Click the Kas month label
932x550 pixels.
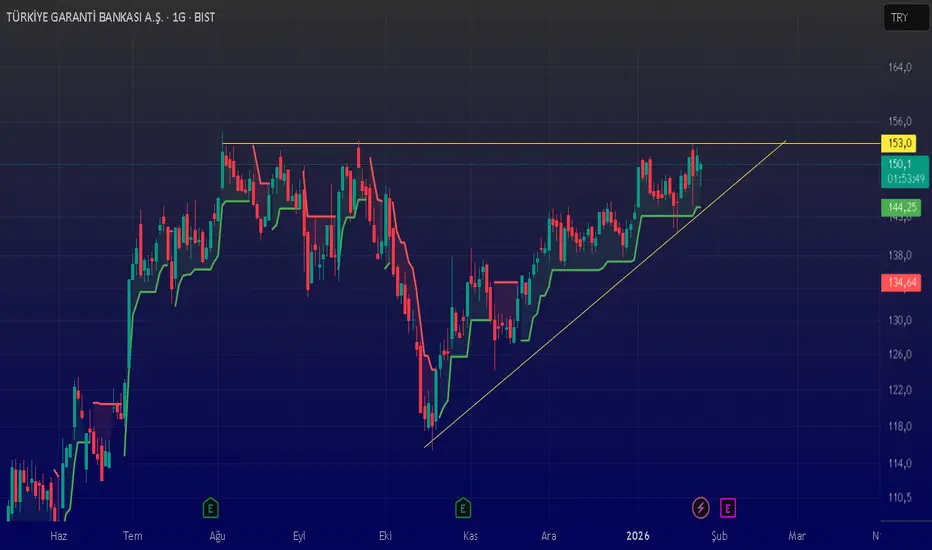[470, 536]
